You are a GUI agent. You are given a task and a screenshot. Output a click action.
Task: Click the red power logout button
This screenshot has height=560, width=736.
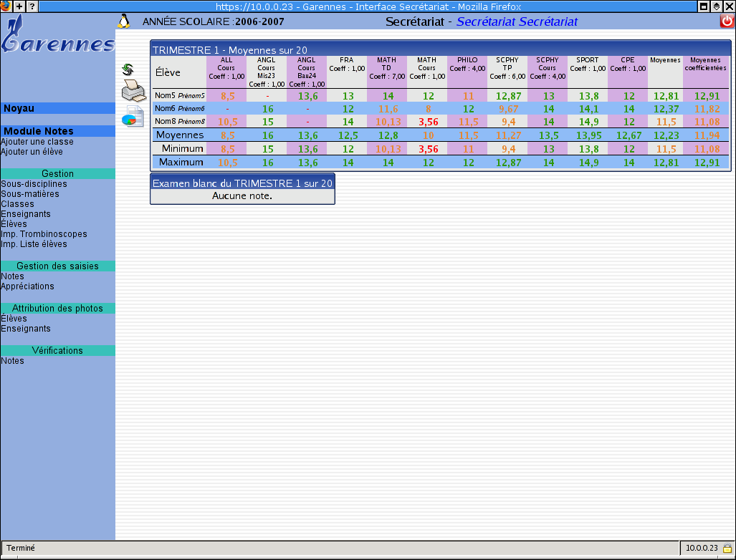[727, 21]
